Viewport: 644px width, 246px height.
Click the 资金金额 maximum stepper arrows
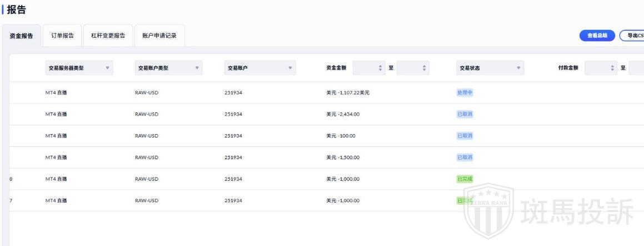[x=424, y=68]
